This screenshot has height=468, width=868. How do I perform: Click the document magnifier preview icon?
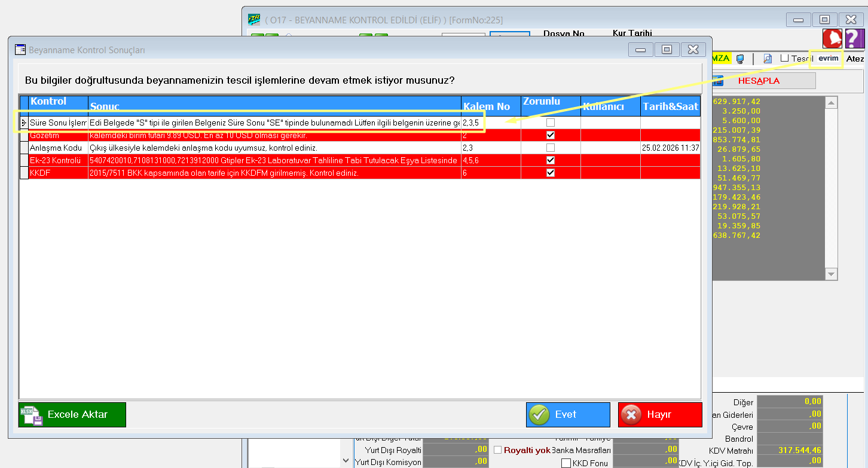coord(768,59)
